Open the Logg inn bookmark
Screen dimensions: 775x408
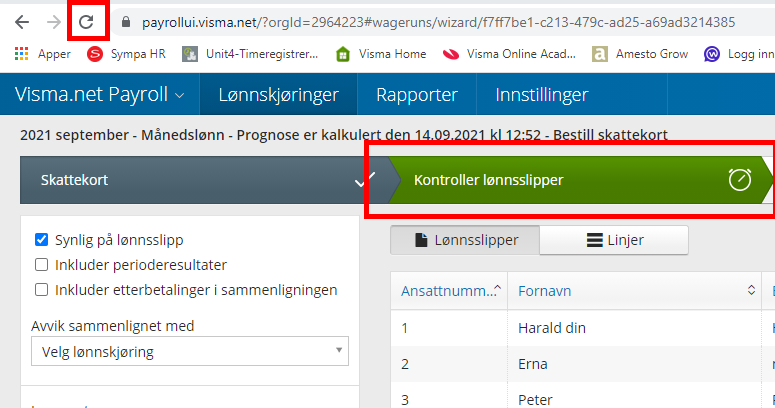coord(739,54)
